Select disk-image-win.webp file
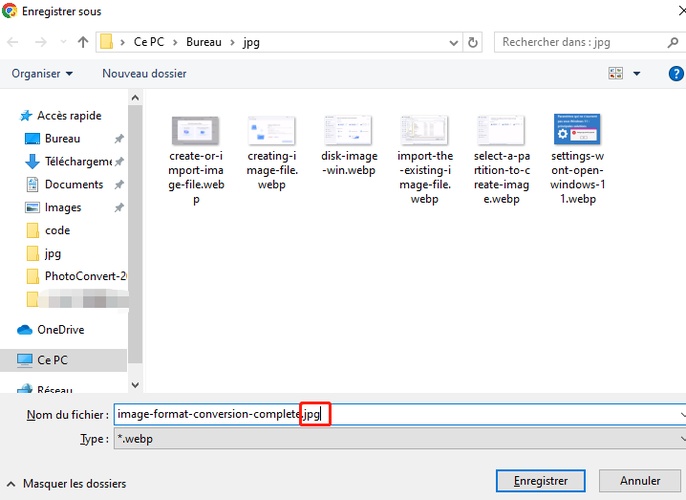The height and width of the screenshot is (500, 686). coord(349,146)
